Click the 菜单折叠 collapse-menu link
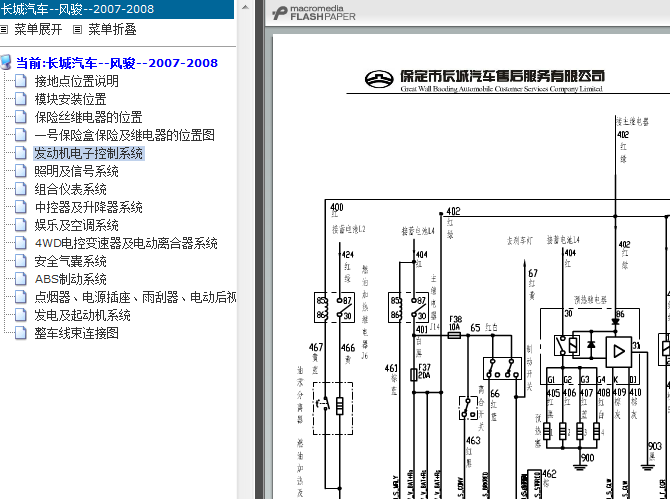670x499 pixels. 112,29
